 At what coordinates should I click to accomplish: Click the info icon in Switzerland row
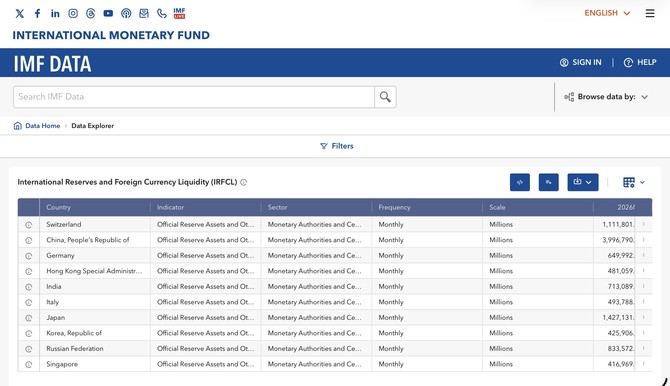pyautogui.click(x=29, y=225)
